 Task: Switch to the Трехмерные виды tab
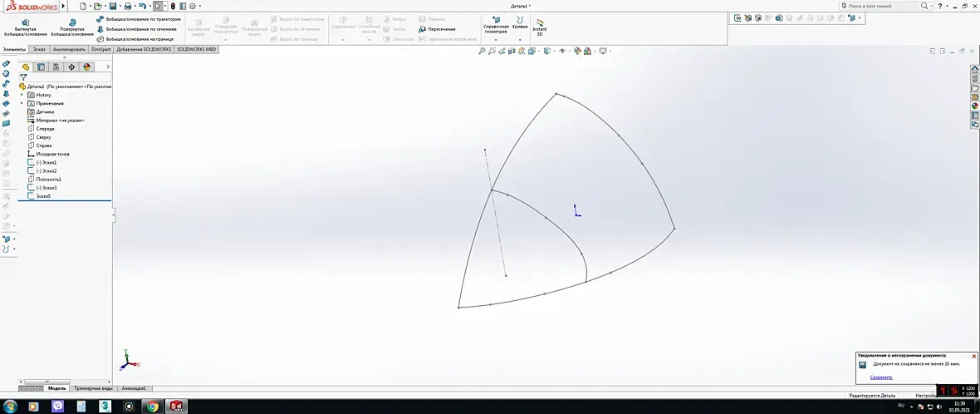pos(94,388)
